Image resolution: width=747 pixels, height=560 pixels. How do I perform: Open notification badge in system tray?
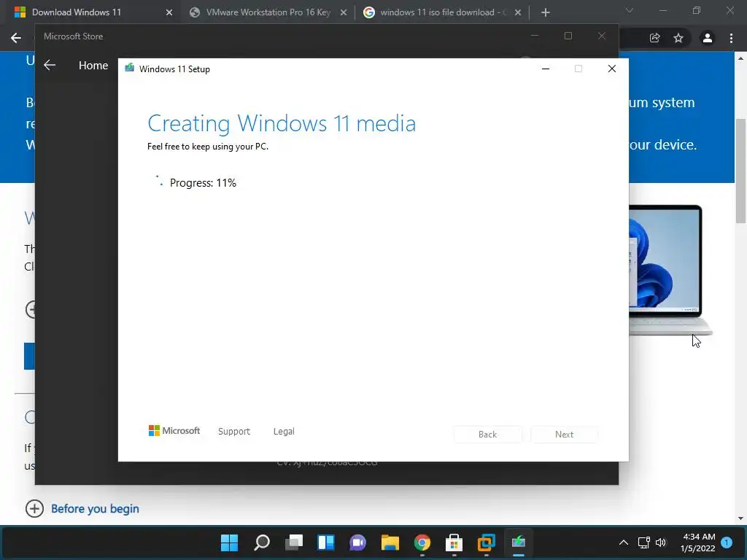[x=727, y=542]
